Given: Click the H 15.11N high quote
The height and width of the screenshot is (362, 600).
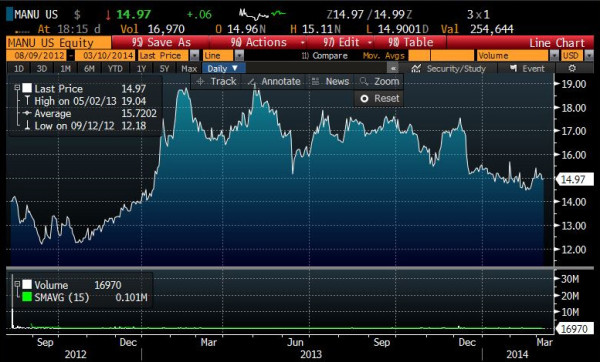Looking at the screenshot, I should (x=315, y=29).
